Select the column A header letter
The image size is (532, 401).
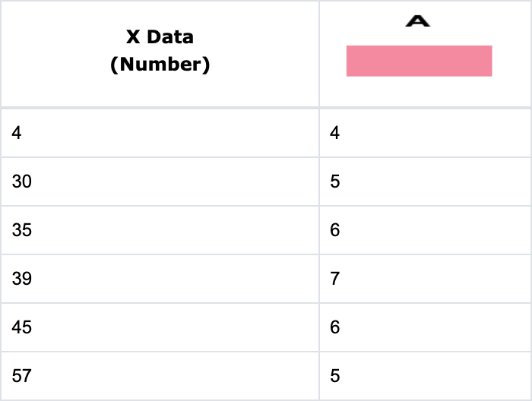tap(418, 21)
